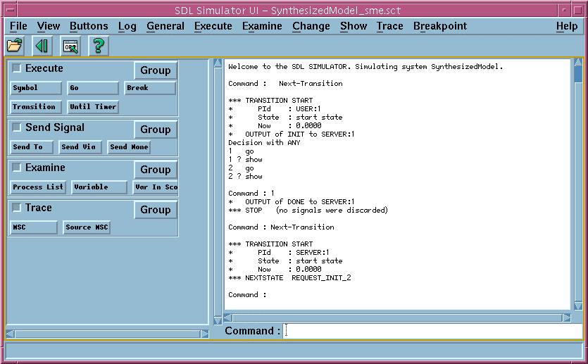
Task: Click the 'OUTPUT of INIT to SERVER:1' line
Action: tap(292, 134)
